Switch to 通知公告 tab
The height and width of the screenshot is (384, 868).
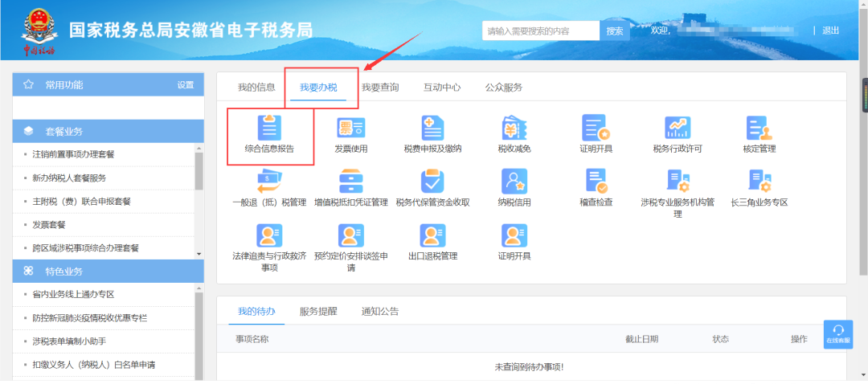click(380, 311)
